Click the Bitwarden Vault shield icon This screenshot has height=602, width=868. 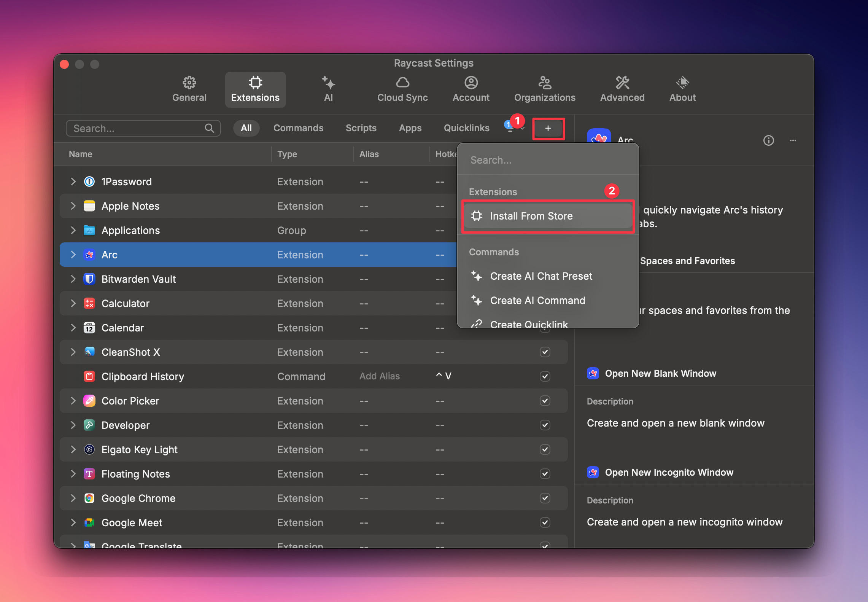[89, 279]
